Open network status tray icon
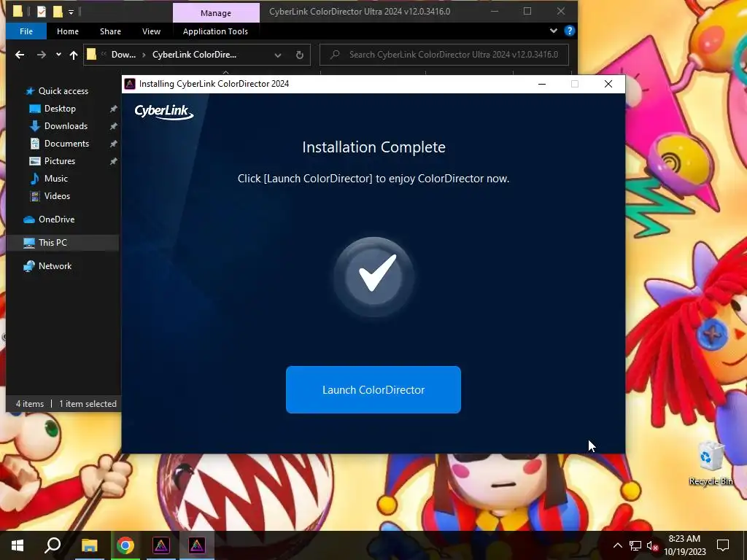The width and height of the screenshot is (747, 560). coord(635,545)
